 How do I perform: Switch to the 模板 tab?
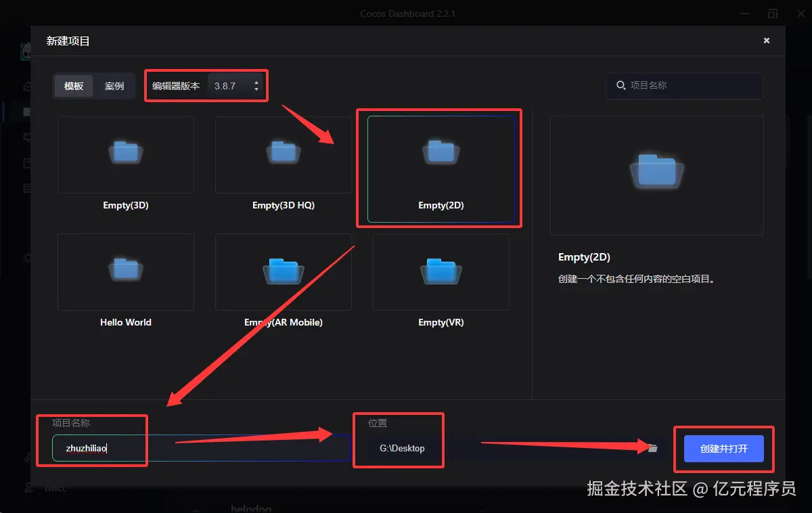pos(74,86)
